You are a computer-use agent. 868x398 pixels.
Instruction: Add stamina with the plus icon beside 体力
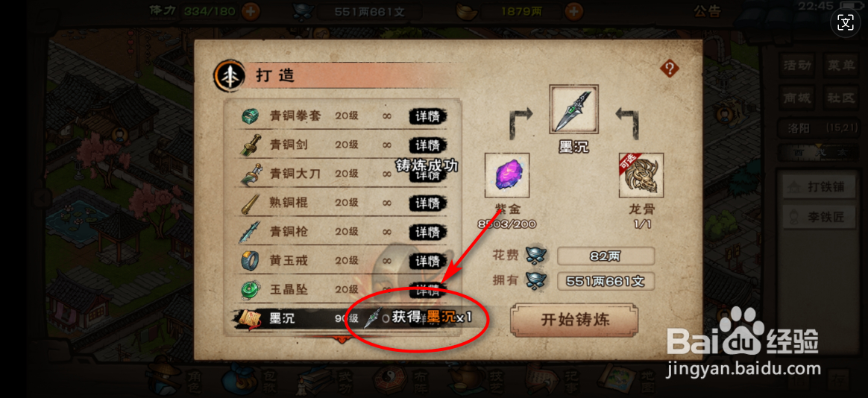pos(251,10)
